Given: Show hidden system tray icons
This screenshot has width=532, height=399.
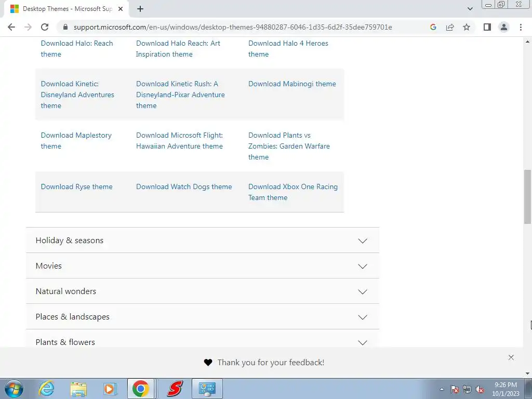Looking at the screenshot, I should [442, 389].
